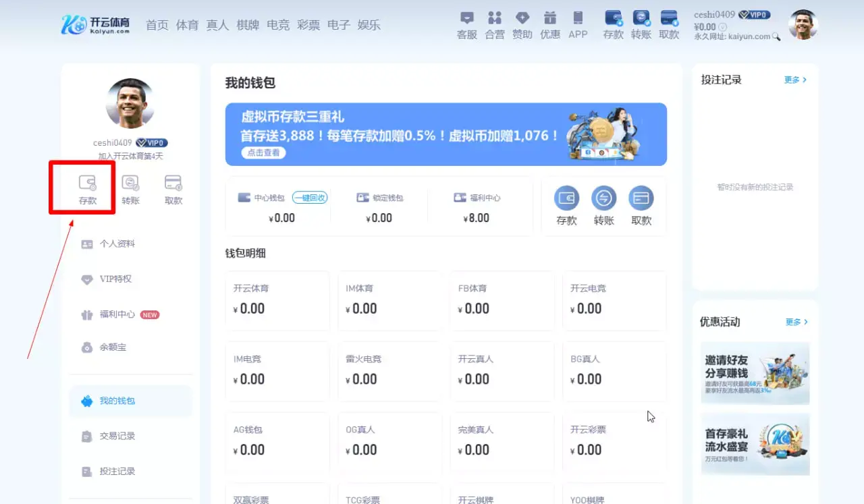Click the ¥8.00 福利中心 balance value
Image resolution: width=864 pixels, height=504 pixels.
[477, 218]
